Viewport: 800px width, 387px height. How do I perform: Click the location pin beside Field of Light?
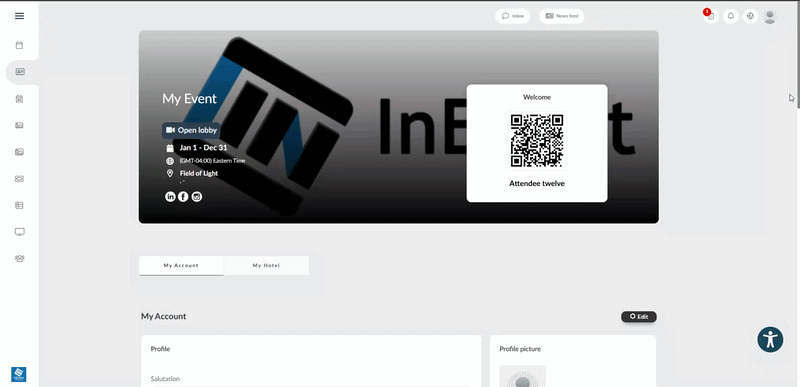(170, 173)
